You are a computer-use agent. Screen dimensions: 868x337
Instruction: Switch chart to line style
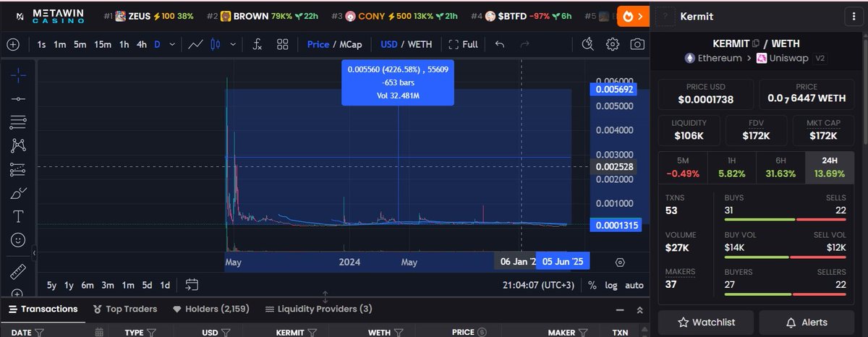click(x=195, y=44)
